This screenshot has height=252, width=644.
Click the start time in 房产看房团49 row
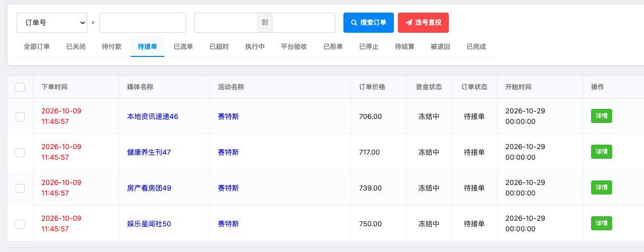pyautogui.click(x=525, y=188)
